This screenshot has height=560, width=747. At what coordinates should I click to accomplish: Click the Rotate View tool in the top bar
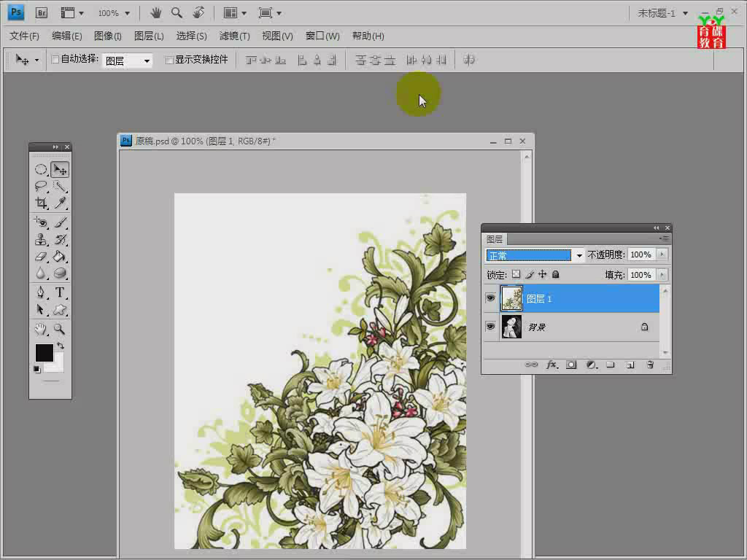point(198,13)
